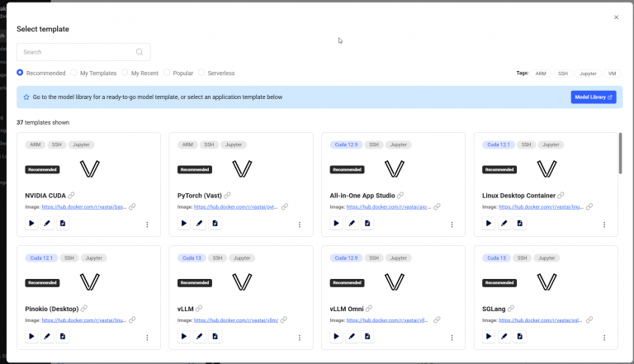Launch the SGLang template with play icon
This screenshot has height=364, width=634.
(489, 337)
